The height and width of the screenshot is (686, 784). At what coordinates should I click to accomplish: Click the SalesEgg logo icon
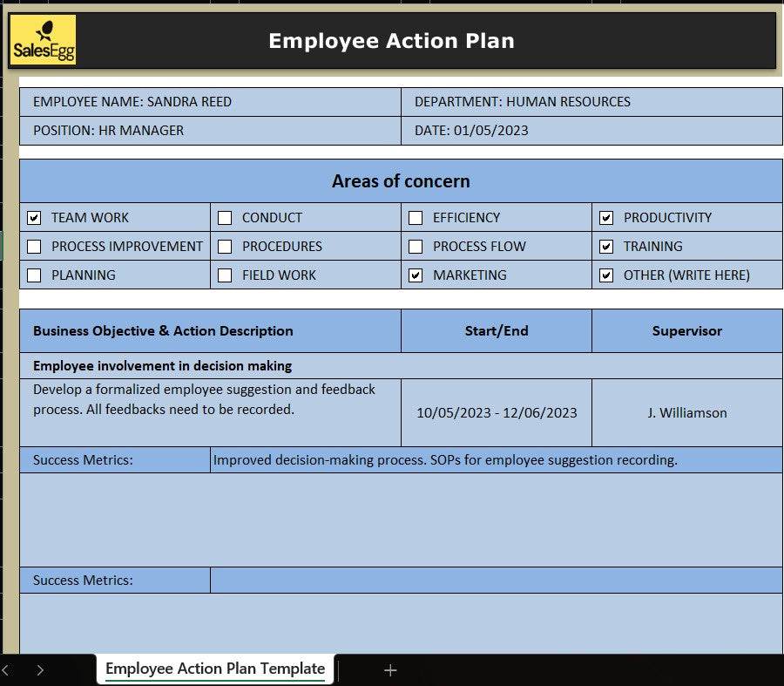(43, 40)
